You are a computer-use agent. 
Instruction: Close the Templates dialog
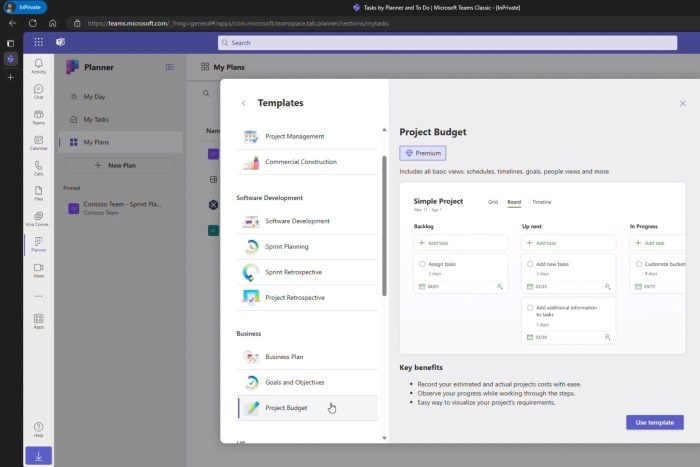click(683, 104)
